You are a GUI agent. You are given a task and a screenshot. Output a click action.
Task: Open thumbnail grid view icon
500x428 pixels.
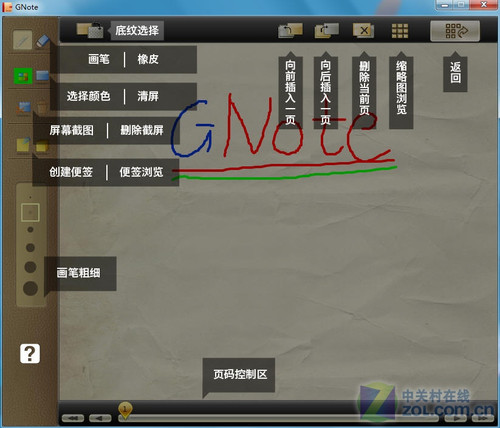tap(400, 31)
